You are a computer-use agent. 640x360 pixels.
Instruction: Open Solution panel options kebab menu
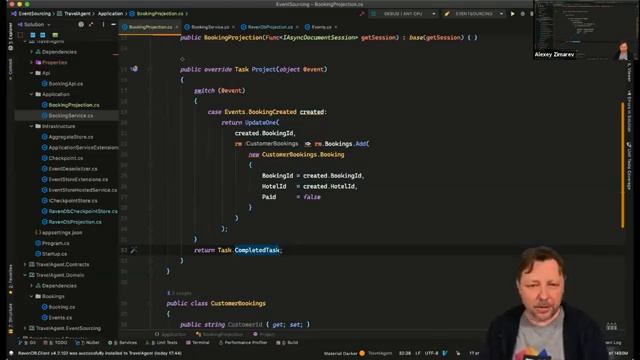103,24
